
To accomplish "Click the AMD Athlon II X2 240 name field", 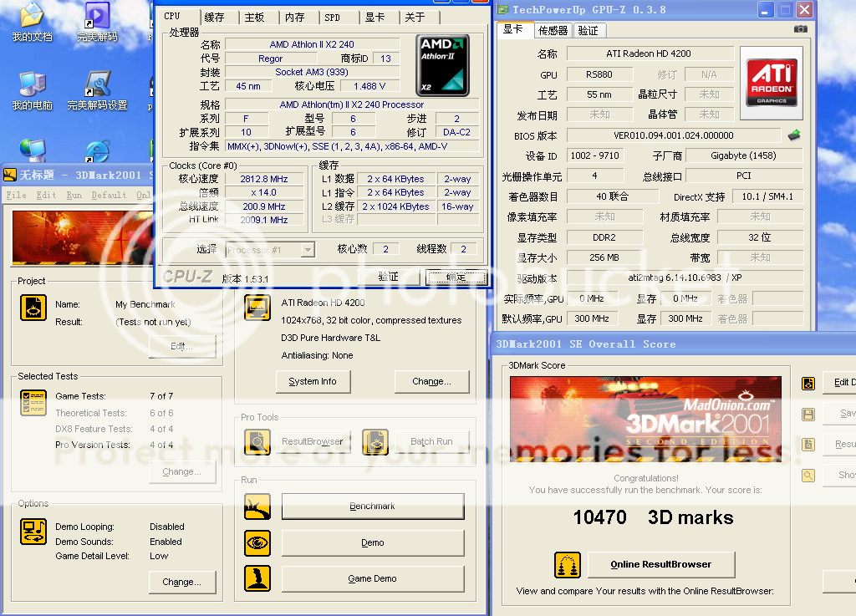I will (313, 44).
